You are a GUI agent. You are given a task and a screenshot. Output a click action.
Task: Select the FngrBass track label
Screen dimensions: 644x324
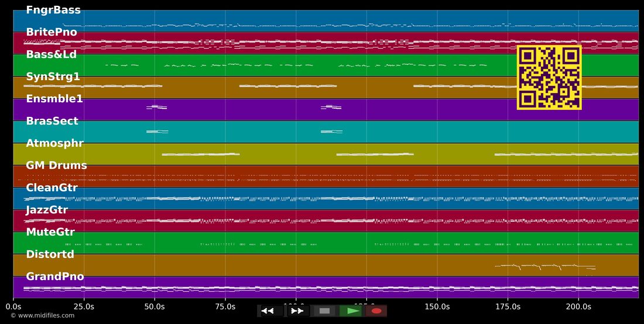tap(53, 10)
